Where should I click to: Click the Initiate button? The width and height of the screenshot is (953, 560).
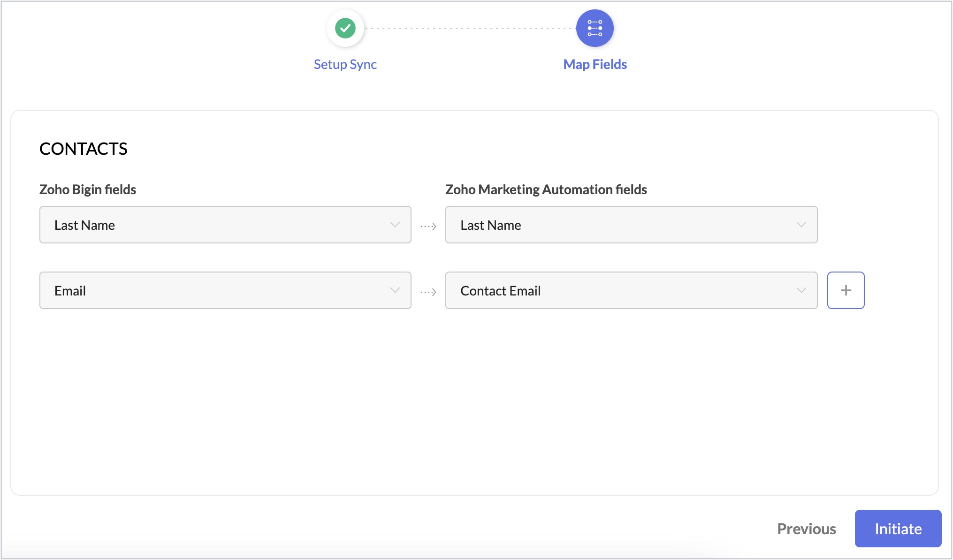click(898, 529)
